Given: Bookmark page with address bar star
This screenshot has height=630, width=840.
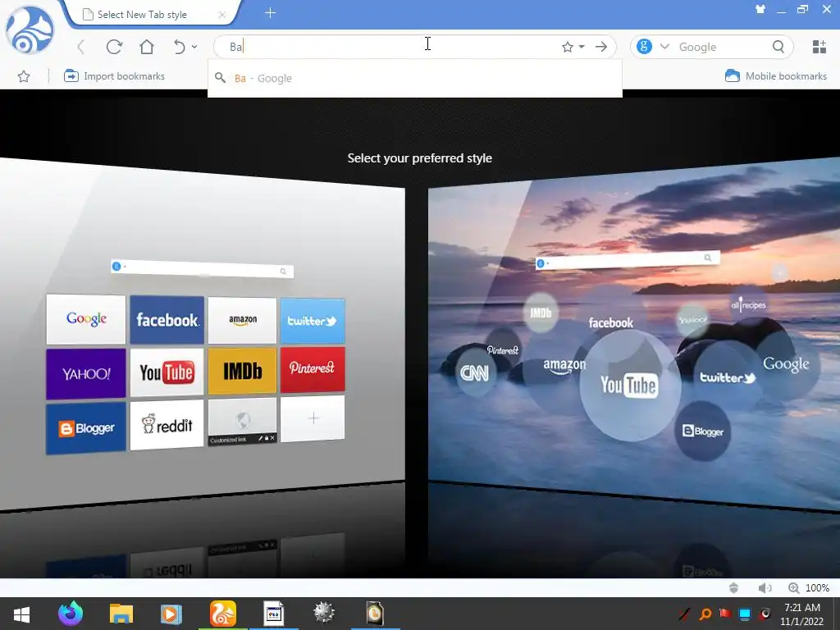Looking at the screenshot, I should pos(568,47).
